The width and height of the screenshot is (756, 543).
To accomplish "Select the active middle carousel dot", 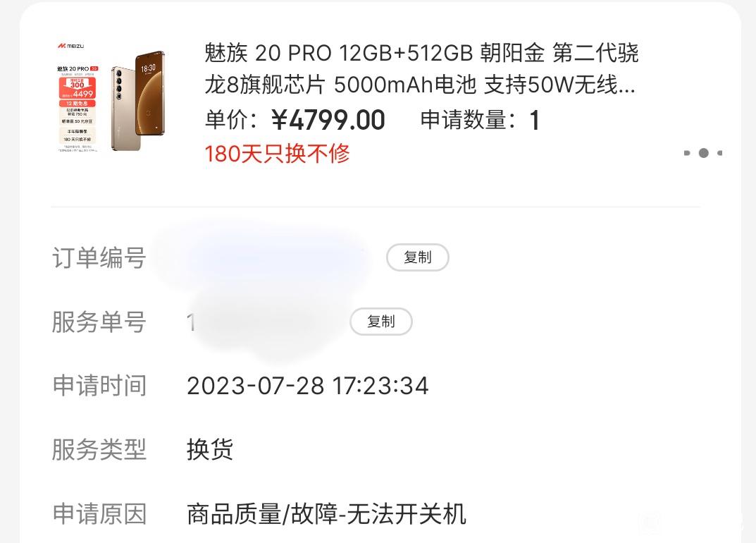I will tap(704, 153).
